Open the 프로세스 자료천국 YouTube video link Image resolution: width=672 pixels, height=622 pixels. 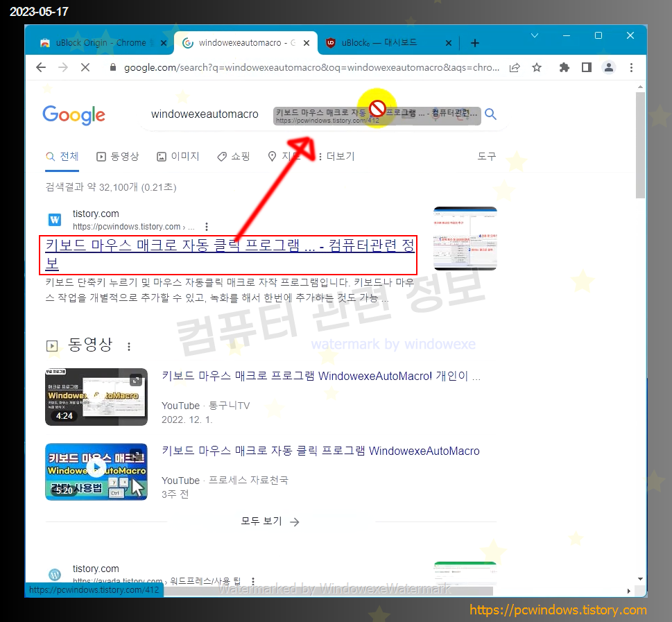(x=320, y=451)
